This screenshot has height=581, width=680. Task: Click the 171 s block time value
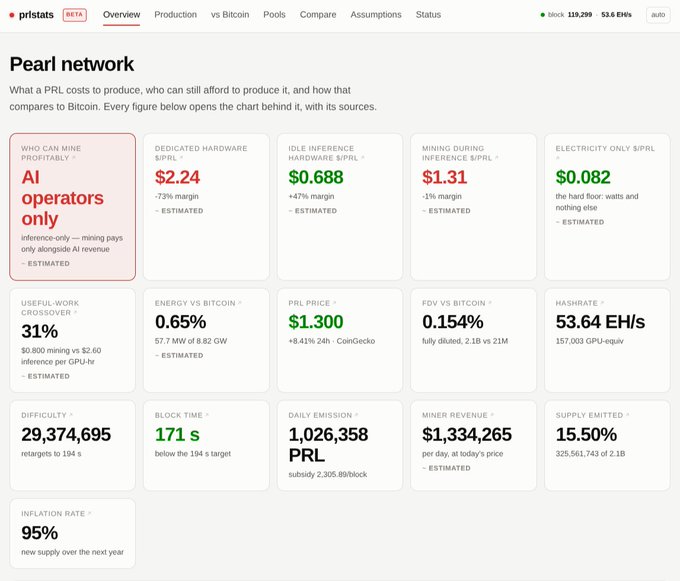coord(177,434)
